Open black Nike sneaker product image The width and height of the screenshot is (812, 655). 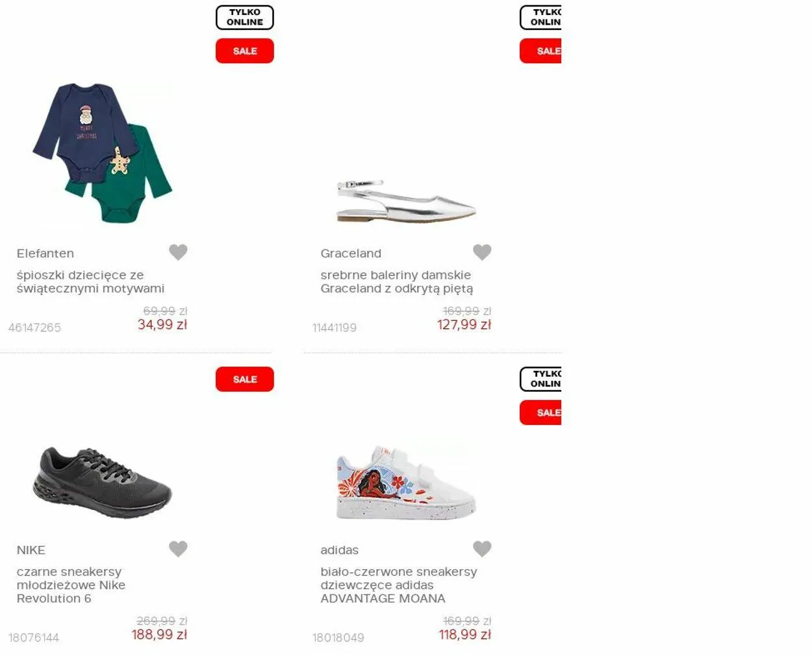tap(103, 482)
